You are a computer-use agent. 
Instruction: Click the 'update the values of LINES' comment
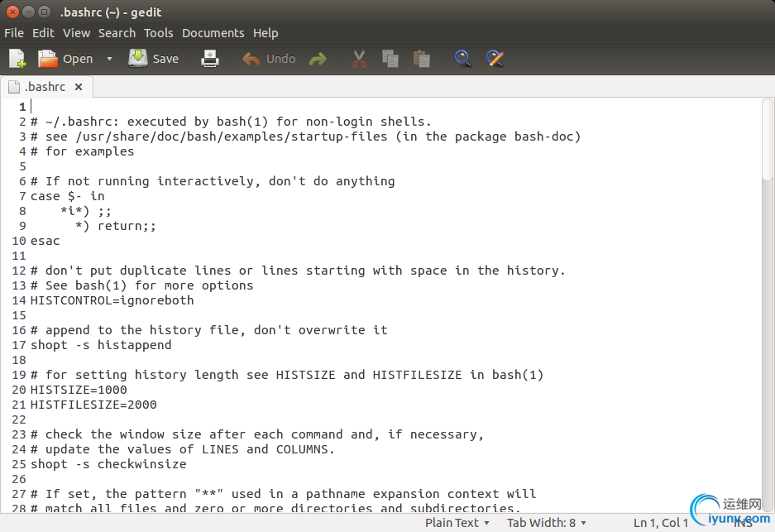coord(183,449)
